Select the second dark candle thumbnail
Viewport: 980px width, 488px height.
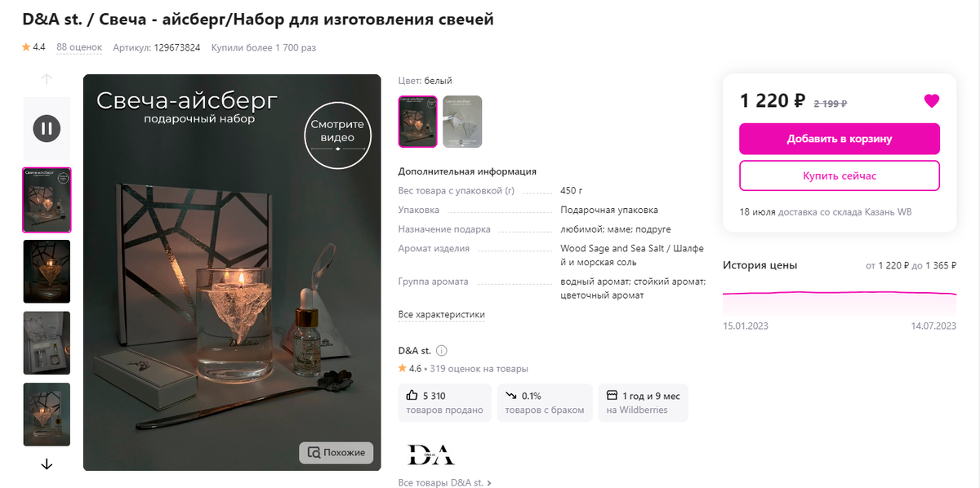click(x=47, y=272)
